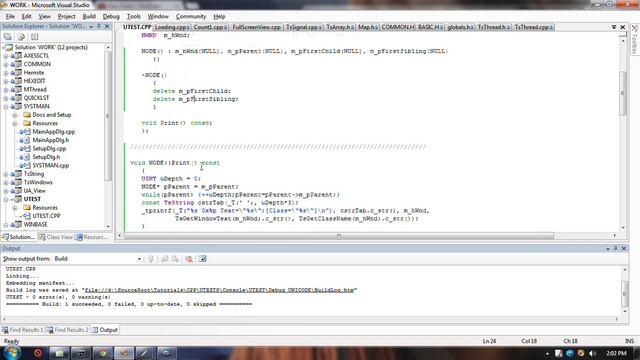
Task: Open the BuildLog.htm file link in Output
Action: pos(219,290)
